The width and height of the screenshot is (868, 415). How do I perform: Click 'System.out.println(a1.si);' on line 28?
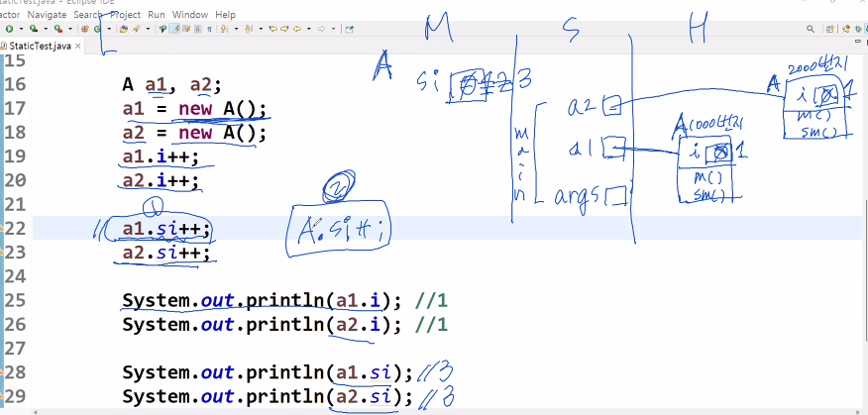tap(268, 372)
